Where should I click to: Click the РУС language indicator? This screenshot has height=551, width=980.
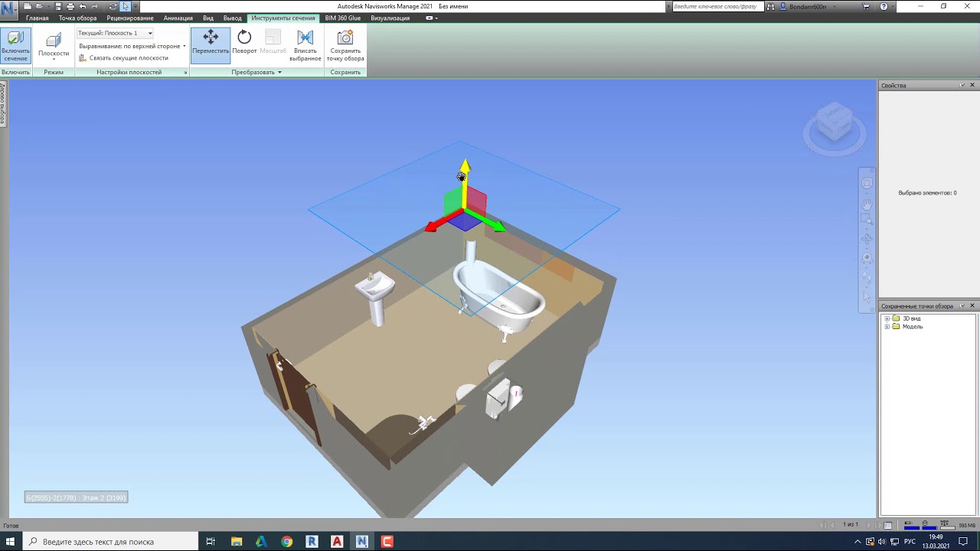[910, 542]
